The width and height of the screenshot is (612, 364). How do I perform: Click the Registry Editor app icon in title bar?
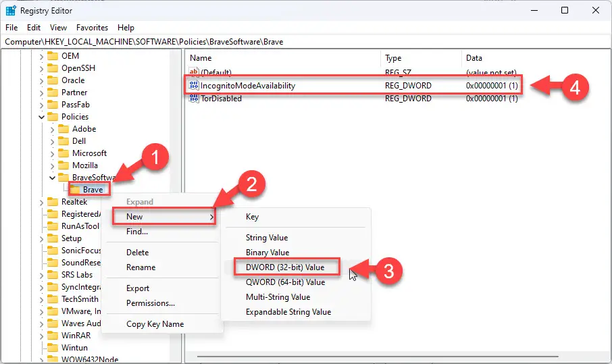click(11, 11)
